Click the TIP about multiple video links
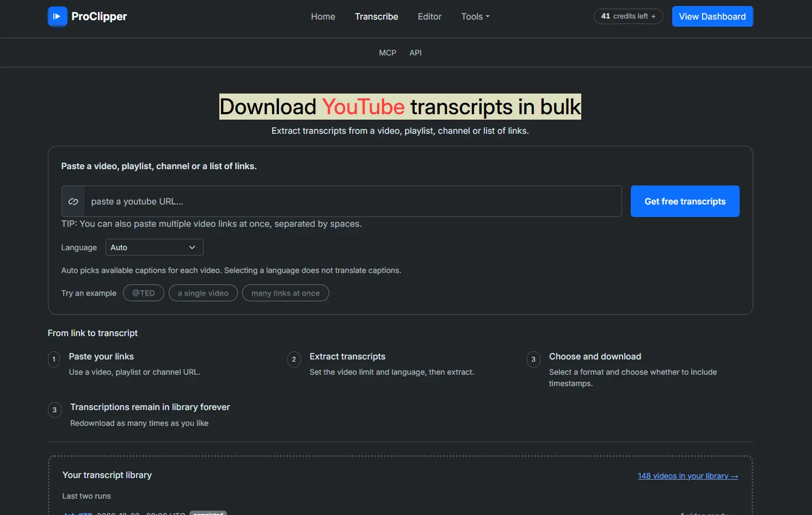 point(211,224)
